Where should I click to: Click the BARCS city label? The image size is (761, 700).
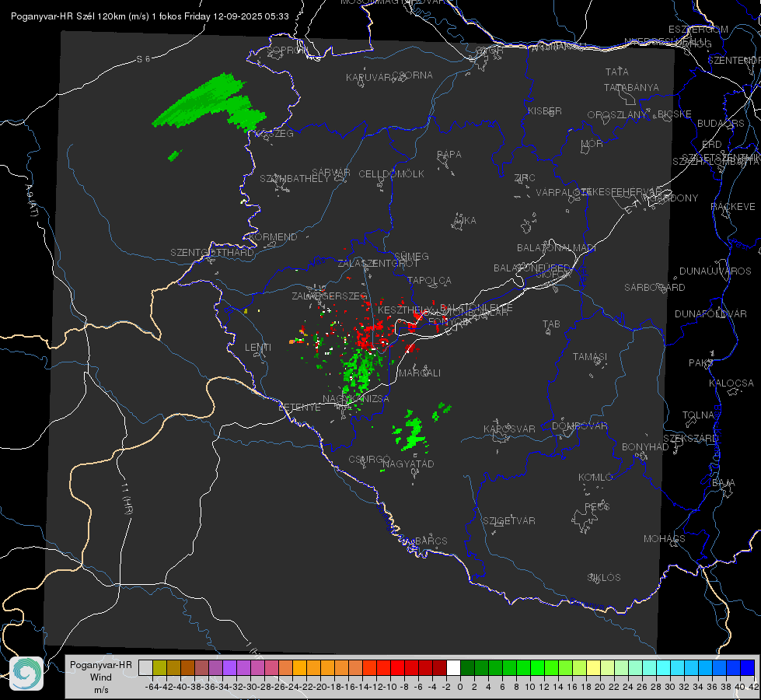[x=431, y=541]
